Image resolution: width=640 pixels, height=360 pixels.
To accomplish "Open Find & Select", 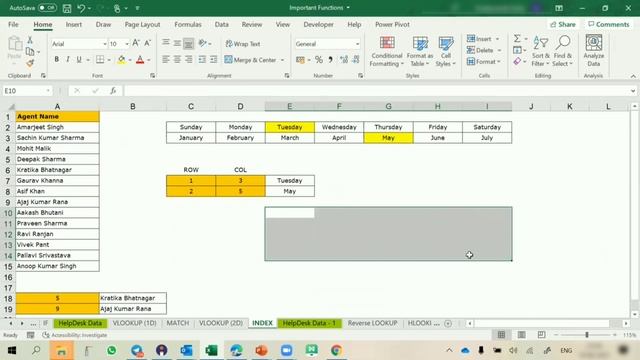I will pos(563,51).
